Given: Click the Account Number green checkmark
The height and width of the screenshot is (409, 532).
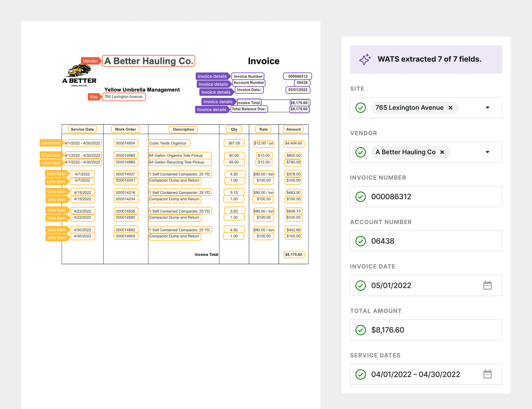Looking at the screenshot, I should click(360, 241).
